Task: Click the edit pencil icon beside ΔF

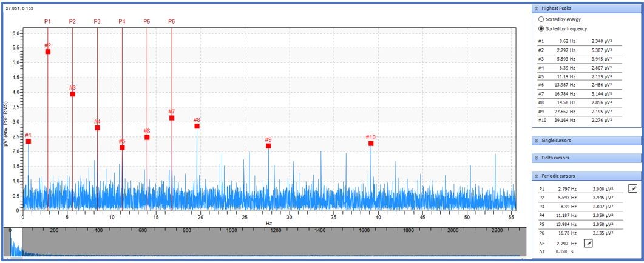Action: [x=588, y=243]
